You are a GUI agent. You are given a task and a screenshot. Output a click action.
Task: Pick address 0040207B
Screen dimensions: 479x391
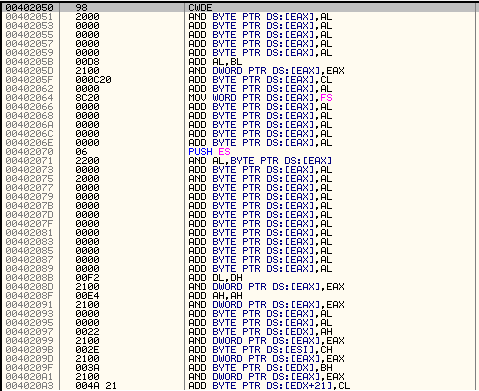(x=29, y=206)
